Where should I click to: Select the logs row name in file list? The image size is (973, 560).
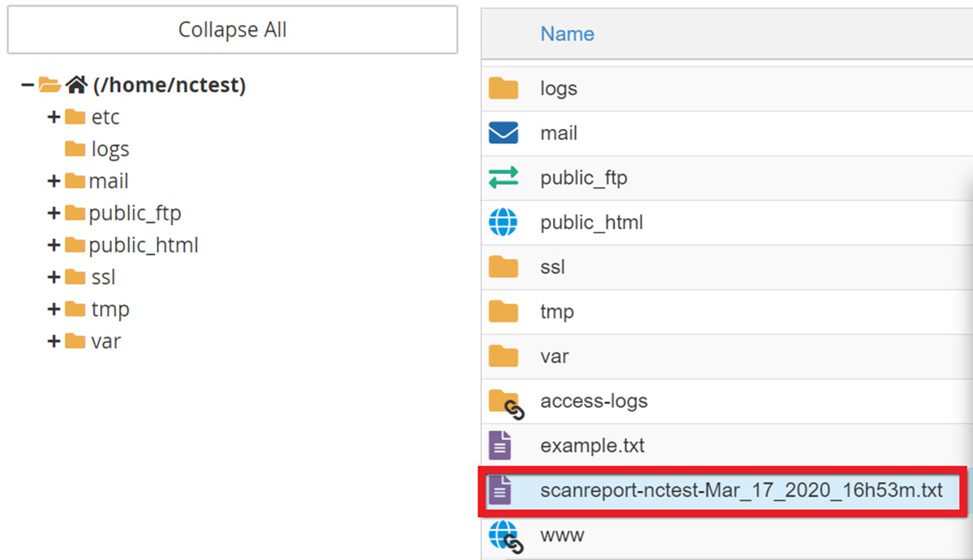(559, 88)
